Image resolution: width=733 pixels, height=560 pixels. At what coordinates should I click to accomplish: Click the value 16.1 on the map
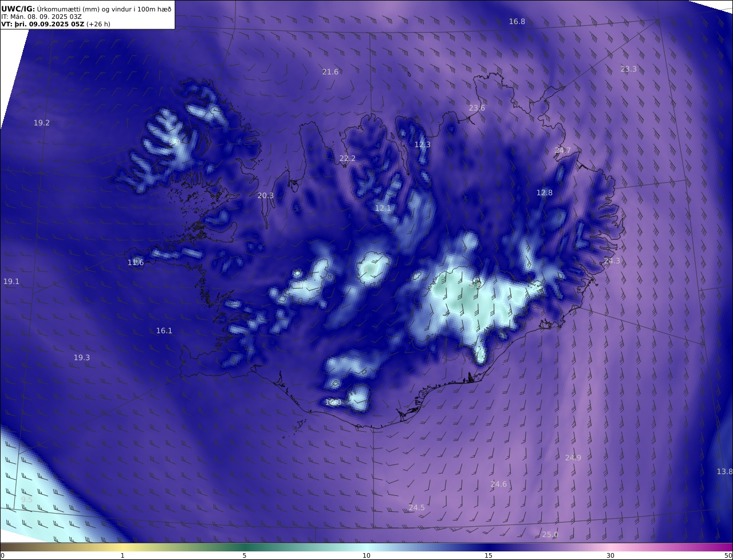pos(164,330)
